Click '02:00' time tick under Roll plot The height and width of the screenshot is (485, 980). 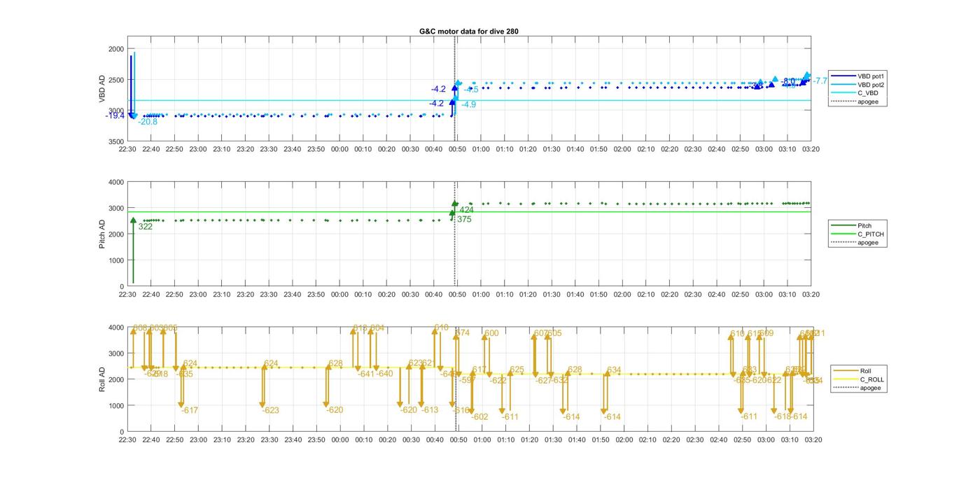pyautogui.click(x=624, y=440)
